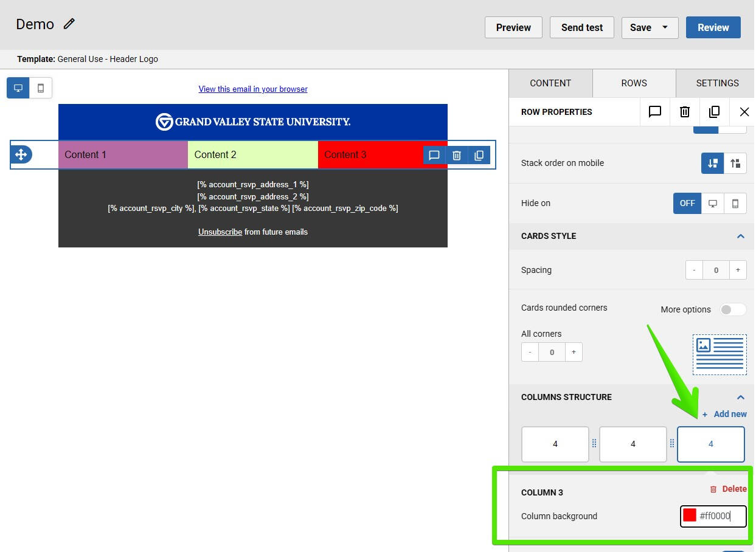Open the red column background color swatch
756x552 pixels.
[x=689, y=516]
